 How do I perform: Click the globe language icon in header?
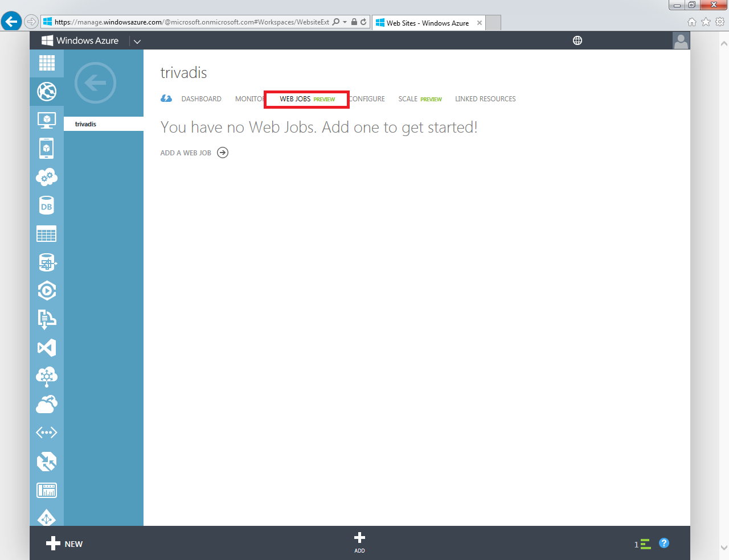pyautogui.click(x=578, y=40)
